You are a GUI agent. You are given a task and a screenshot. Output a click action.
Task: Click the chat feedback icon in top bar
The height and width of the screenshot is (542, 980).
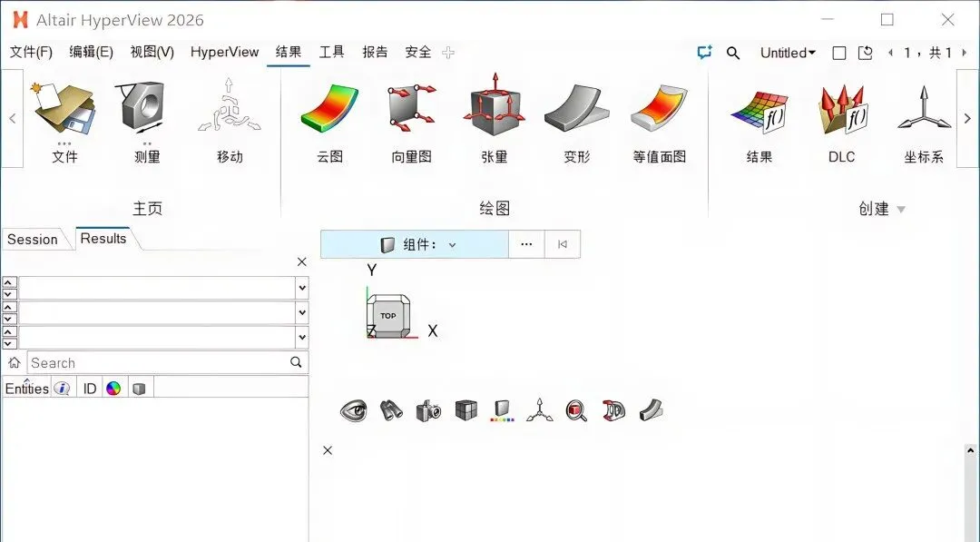(704, 53)
